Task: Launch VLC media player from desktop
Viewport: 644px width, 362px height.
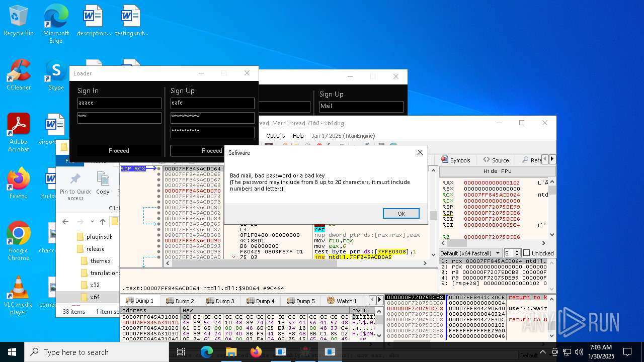Action: pyautogui.click(x=19, y=296)
